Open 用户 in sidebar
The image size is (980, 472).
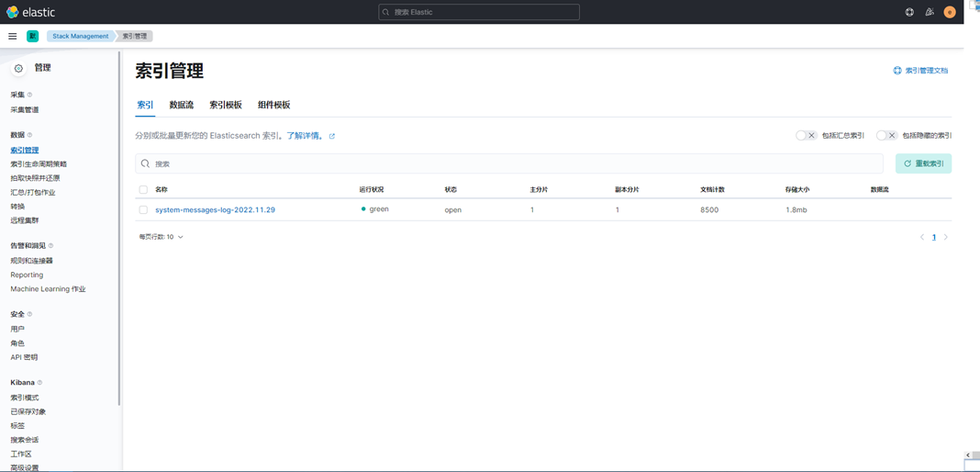(x=17, y=329)
